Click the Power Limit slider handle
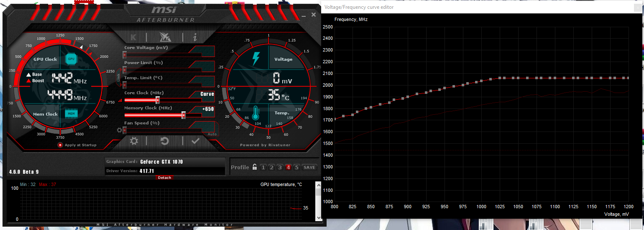The height and width of the screenshot is (230, 644). (x=125, y=70)
